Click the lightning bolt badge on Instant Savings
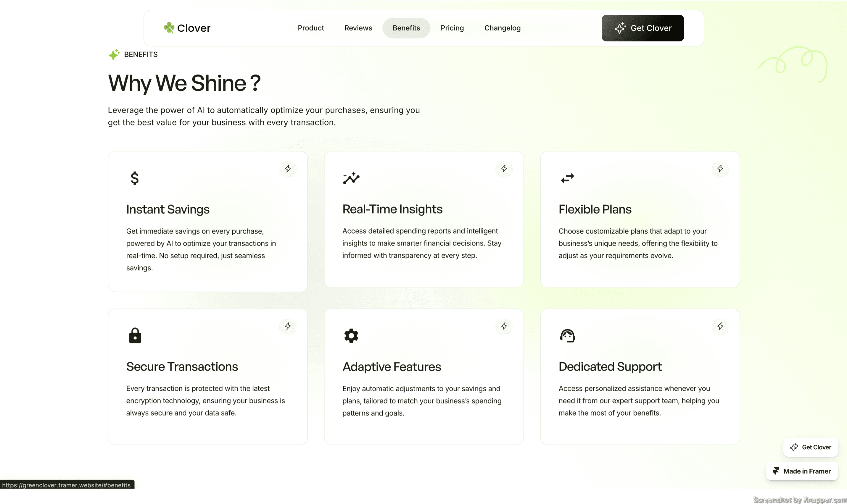The width and height of the screenshot is (847, 504). coord(288,169)
